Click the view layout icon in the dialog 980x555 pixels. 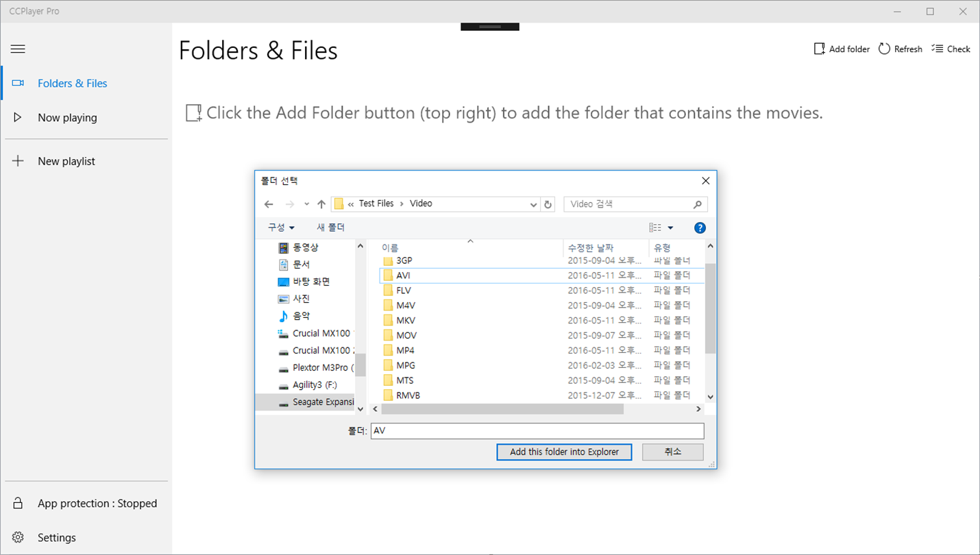click(x=655, y=227)
